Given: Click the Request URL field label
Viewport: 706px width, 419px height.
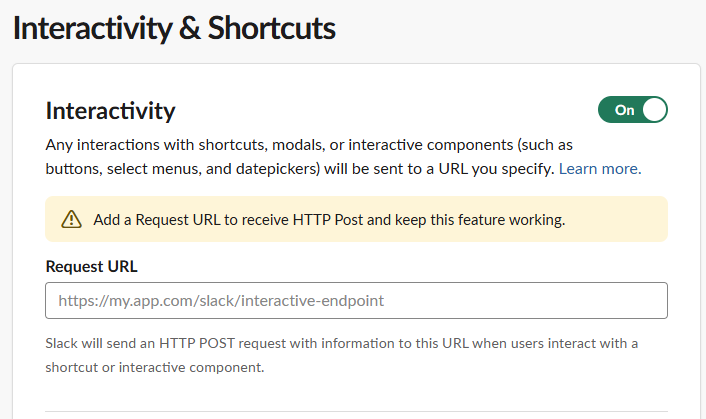Looking at the screenshot, I should 91,266.
